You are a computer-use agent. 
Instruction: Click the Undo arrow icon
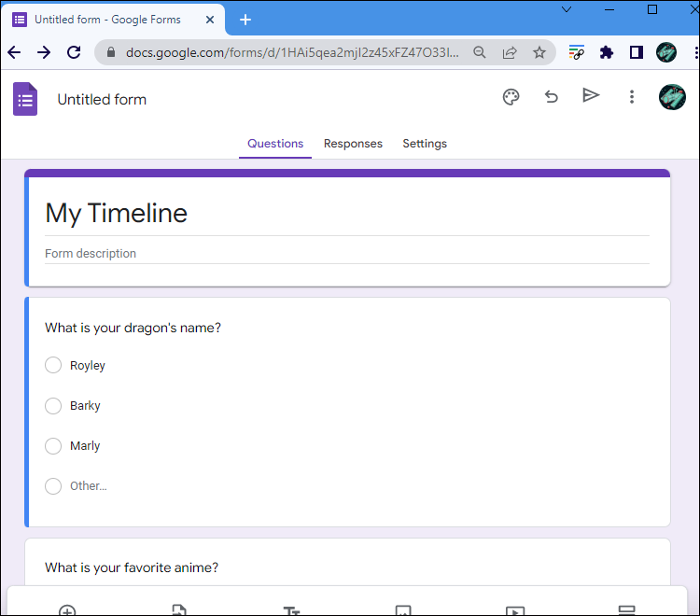pyautogui.click(x=552, y=96)
